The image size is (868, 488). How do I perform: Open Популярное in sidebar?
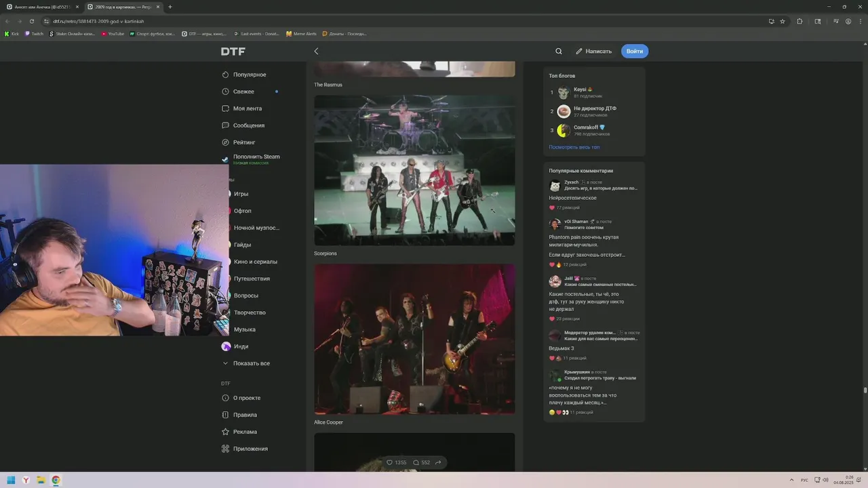[250, 75]
